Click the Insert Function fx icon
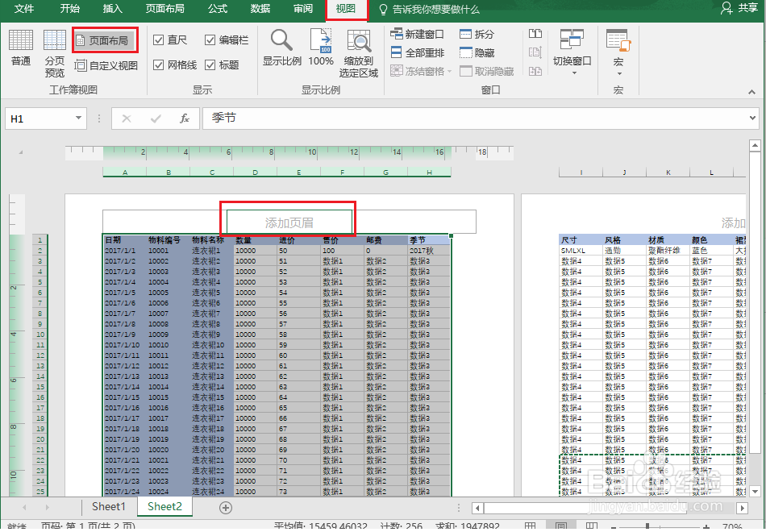 [x=184, y=118]
